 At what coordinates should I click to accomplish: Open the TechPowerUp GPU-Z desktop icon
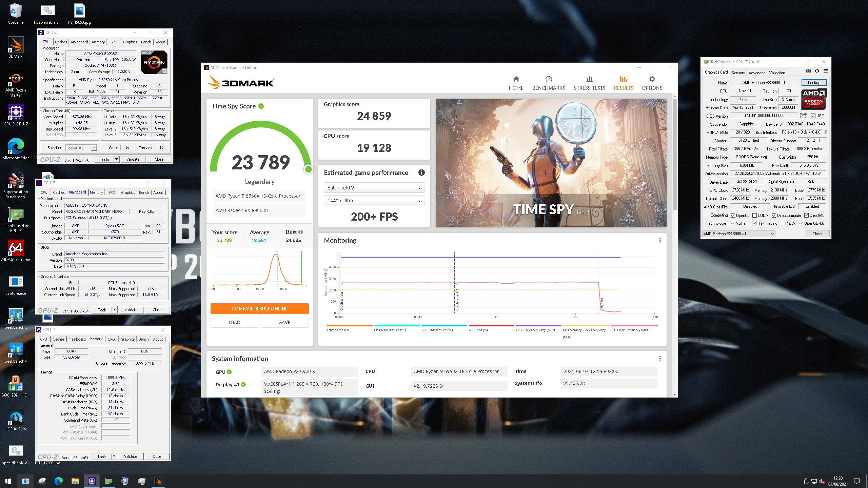16,220
